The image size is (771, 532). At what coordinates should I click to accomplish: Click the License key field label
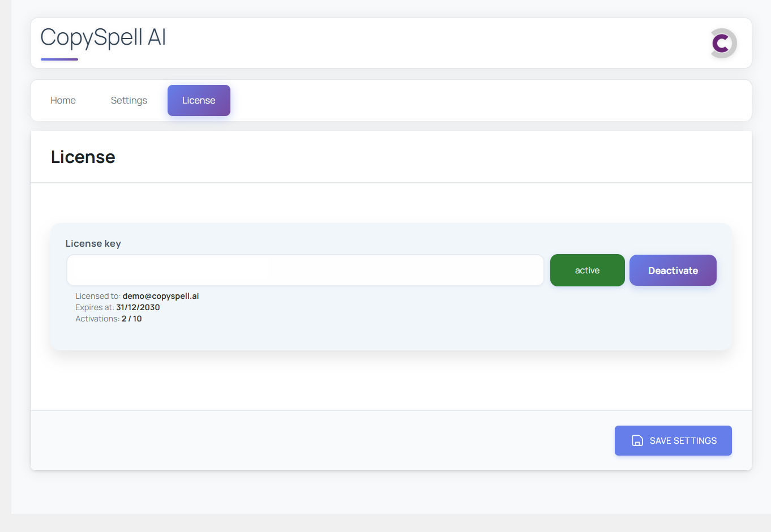(93, 243)
